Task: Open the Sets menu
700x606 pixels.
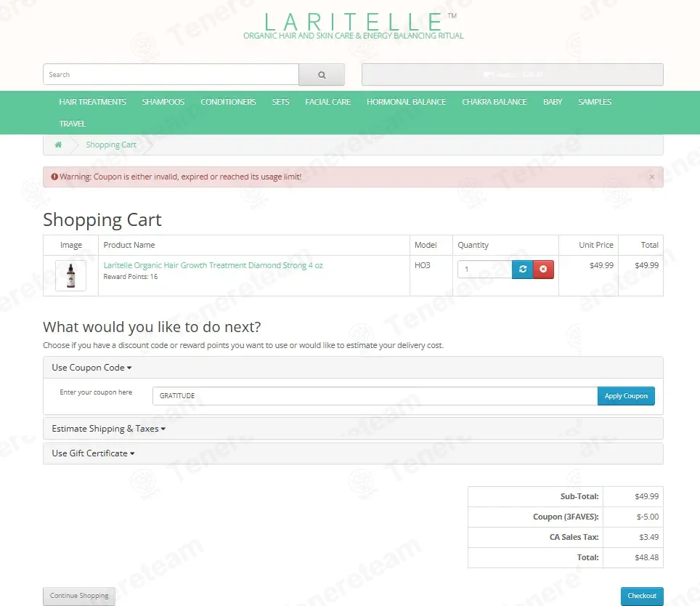Action: point(281,102)
